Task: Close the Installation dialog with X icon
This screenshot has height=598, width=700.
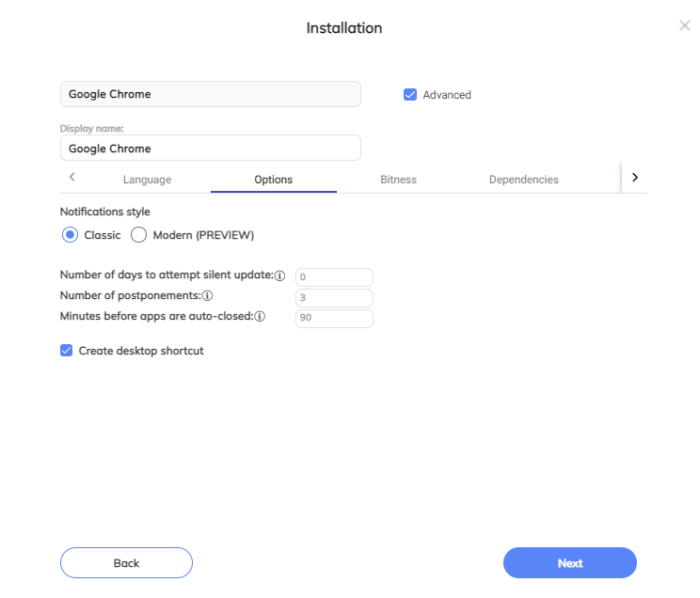Action: click(684, 25)
